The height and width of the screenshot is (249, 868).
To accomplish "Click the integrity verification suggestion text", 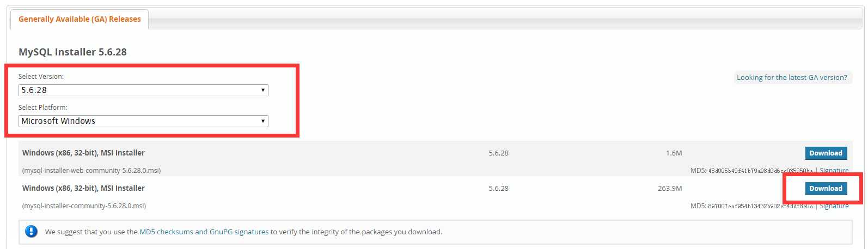I will coord(243,232).
